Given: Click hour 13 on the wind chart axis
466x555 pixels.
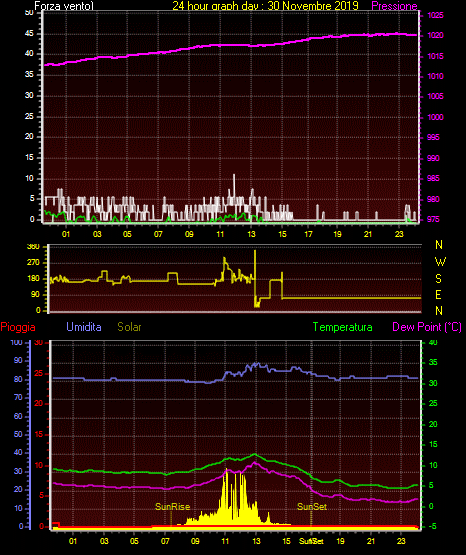Looking at the screenshot, I should pos(251,234).
